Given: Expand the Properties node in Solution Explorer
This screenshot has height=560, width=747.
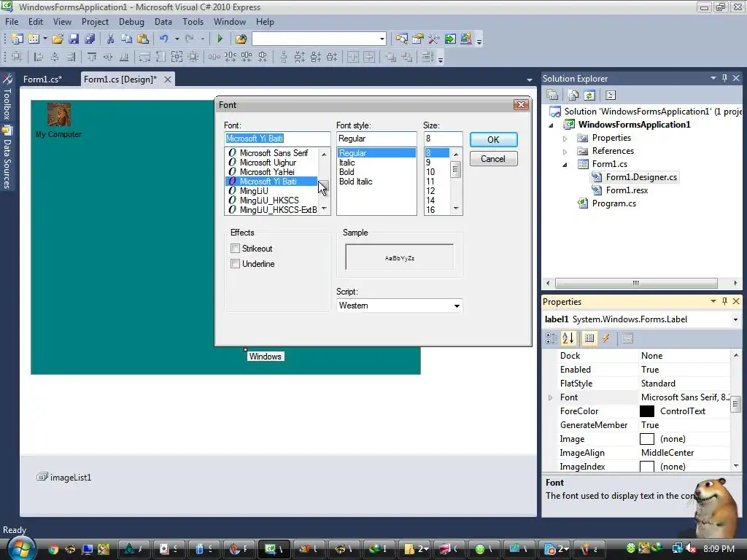Looking at the screenshot, I should pyautogui.click(x=565, y=138).
